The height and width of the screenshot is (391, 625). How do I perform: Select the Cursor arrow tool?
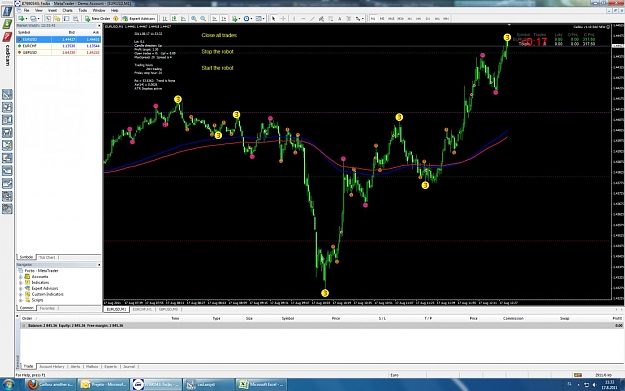[273, 18]
